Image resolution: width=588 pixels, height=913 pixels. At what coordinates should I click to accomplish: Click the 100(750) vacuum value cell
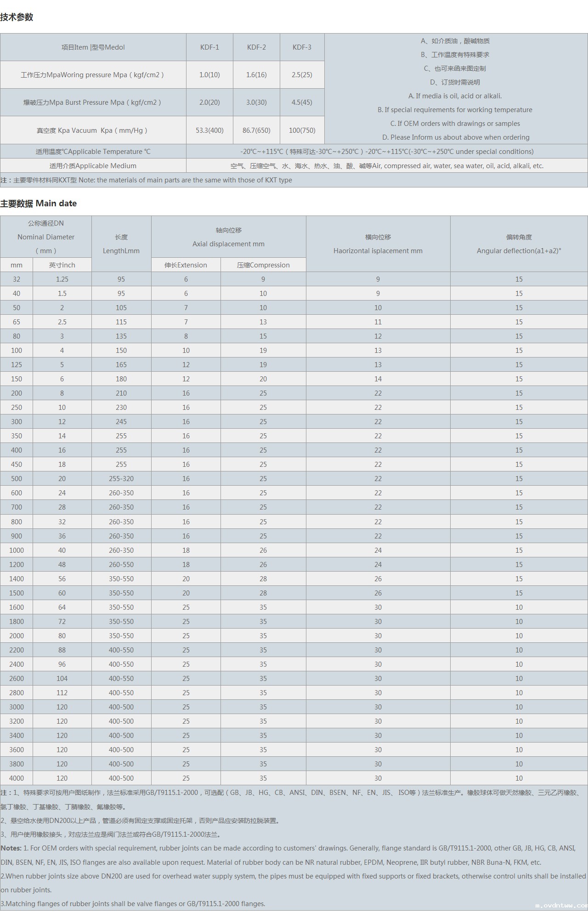click(x=302, y=130)
